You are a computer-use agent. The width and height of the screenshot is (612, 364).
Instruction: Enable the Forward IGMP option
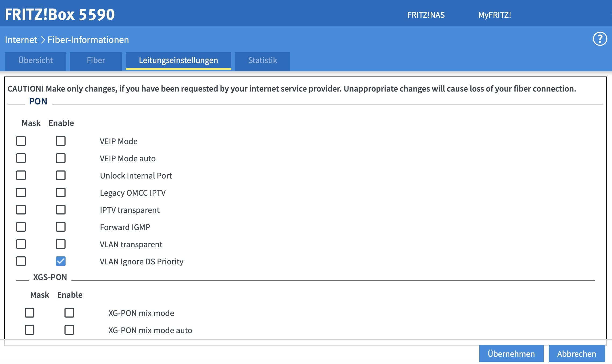[61, 227]
